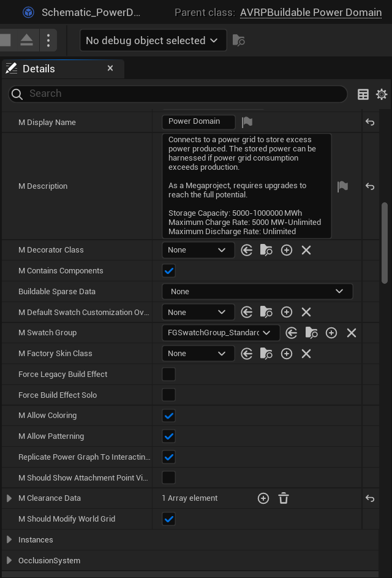The height and width of the screenshot is (578, 392).
Task: Clear Default Swatch Customization Override value
Action: pyautogui.click(x=306, y=313)
